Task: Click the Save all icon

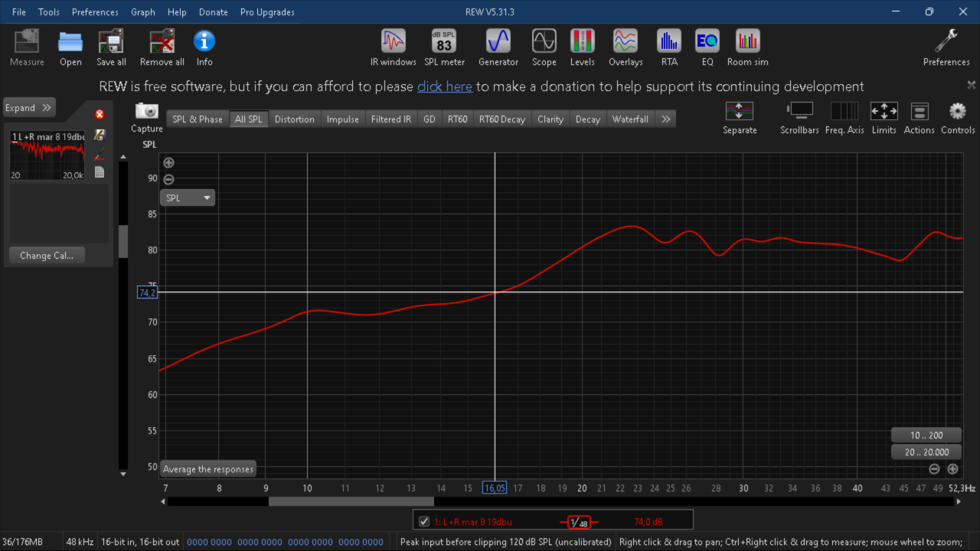Action: (111, 47)
